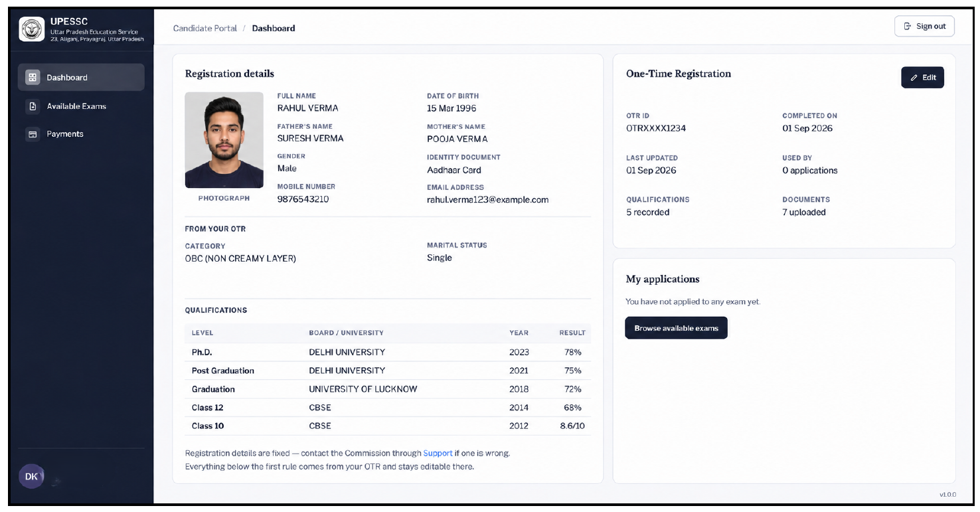
Task: Open Dashboard in the sidebar
Action: point(81,77)
